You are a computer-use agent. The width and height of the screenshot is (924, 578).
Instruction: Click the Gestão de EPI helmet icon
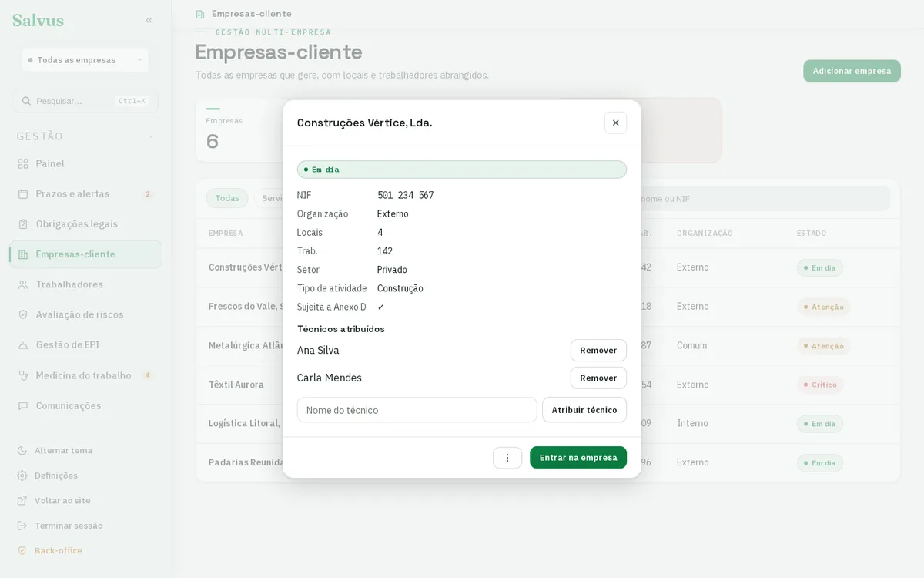pos(23,344)
